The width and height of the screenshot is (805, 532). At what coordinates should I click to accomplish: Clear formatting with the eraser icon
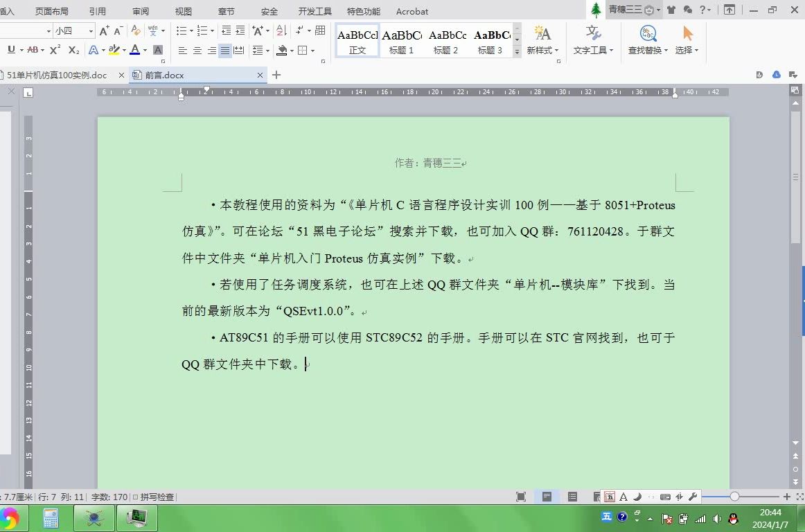coord(136,30)
